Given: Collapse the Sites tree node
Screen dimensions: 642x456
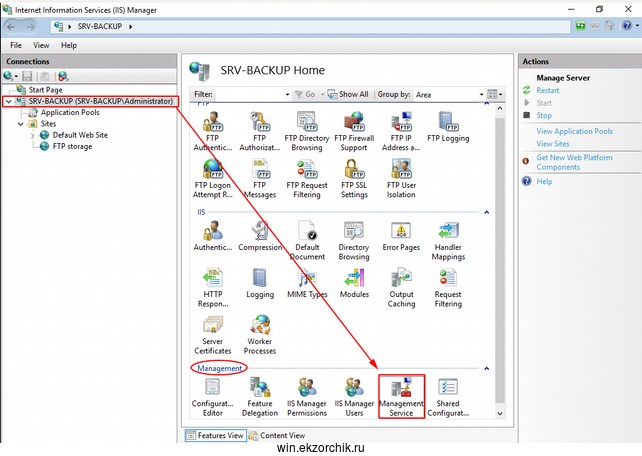Looking at the screenshot, I should click(x=20, y=124).
